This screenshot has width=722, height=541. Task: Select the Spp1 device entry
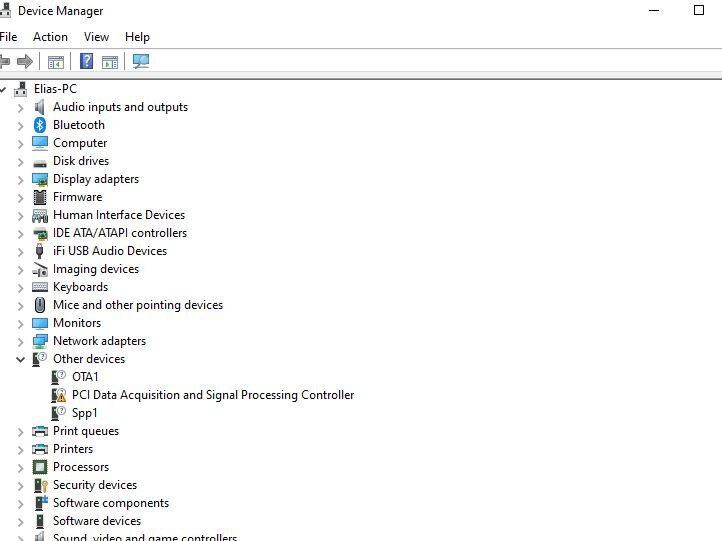[x=85, y=413]
